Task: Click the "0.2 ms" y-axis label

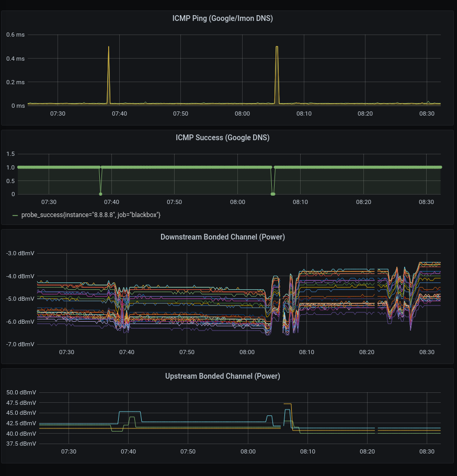Action: [x=16, y=82]
